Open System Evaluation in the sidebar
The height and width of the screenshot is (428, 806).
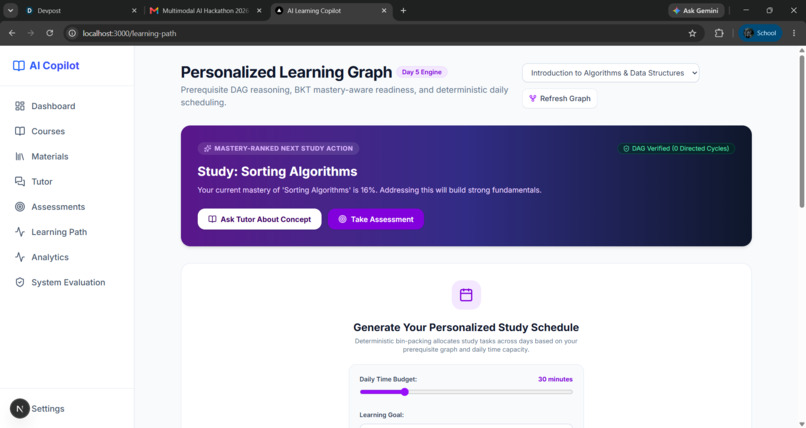[67, 282]
